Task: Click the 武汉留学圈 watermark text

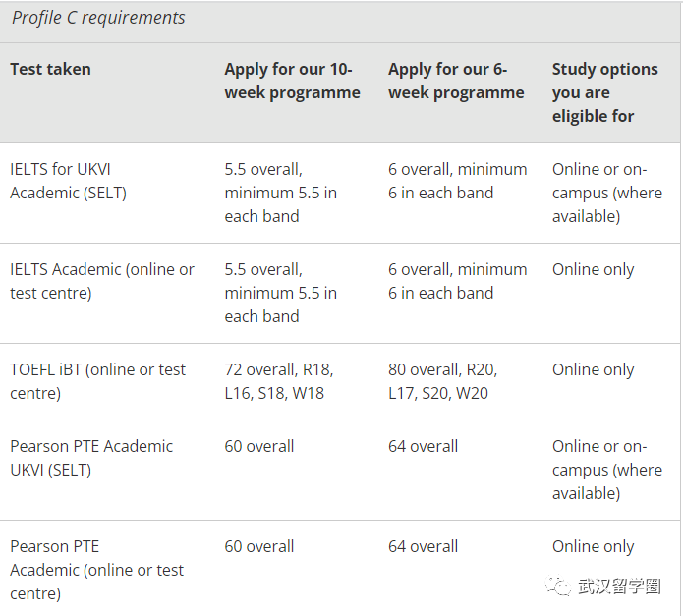Action: (x=619, y=587)
